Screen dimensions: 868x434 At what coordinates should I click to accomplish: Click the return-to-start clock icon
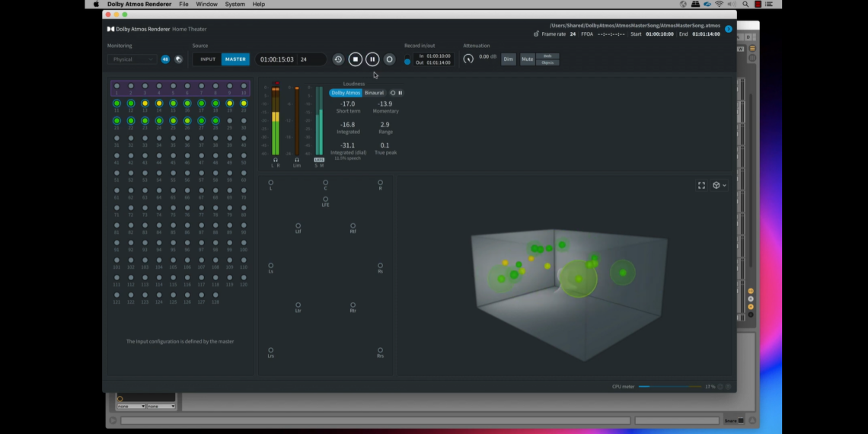(x=338, y=59)
